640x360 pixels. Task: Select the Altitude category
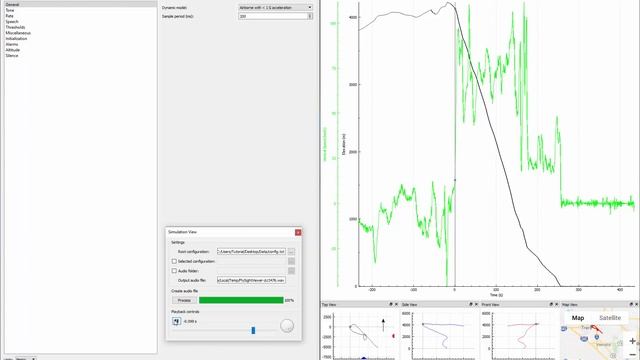[x=13, y=50]
